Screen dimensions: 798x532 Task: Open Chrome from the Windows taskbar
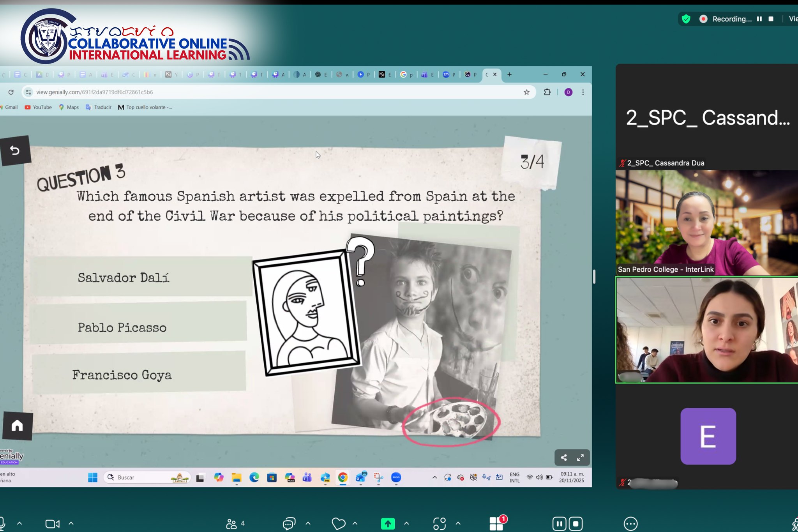click(x=343, y=477)
